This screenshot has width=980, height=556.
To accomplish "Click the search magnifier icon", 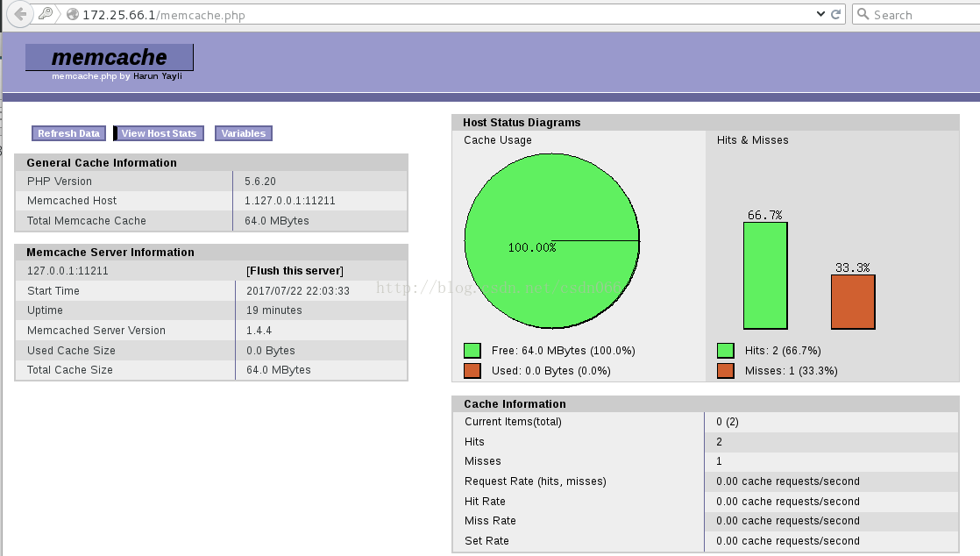I will tap(863, 14).
